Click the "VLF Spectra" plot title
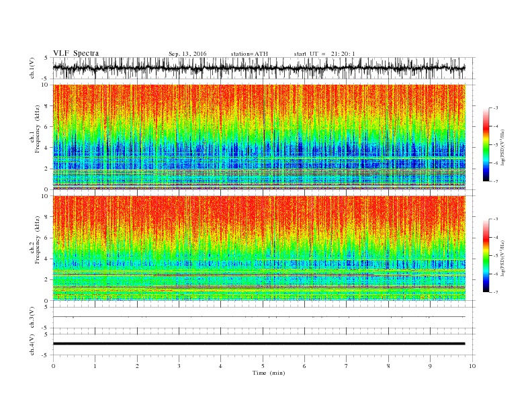532x411 pixels. [76, 53]
